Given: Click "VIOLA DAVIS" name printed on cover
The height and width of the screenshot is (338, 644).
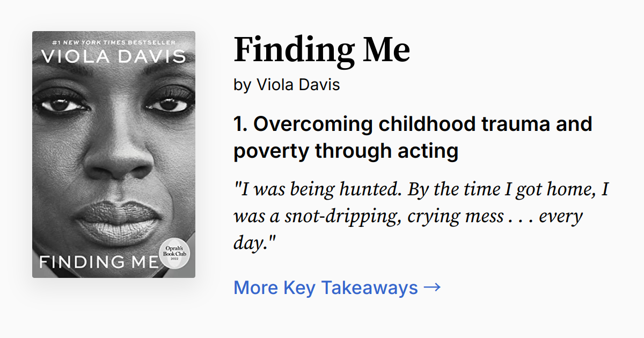Looking at the screenshot, I should pyautogui.click(x=114, y=56).
